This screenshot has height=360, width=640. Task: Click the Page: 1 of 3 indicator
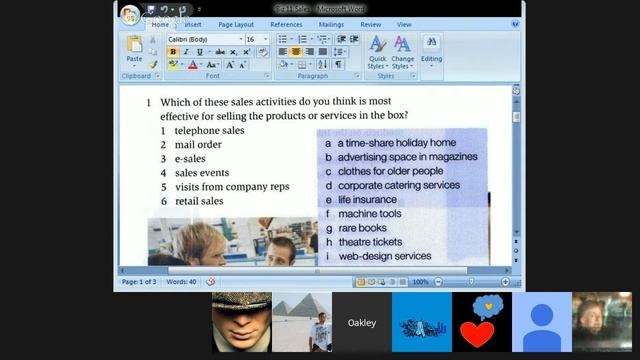pos(139,282)
